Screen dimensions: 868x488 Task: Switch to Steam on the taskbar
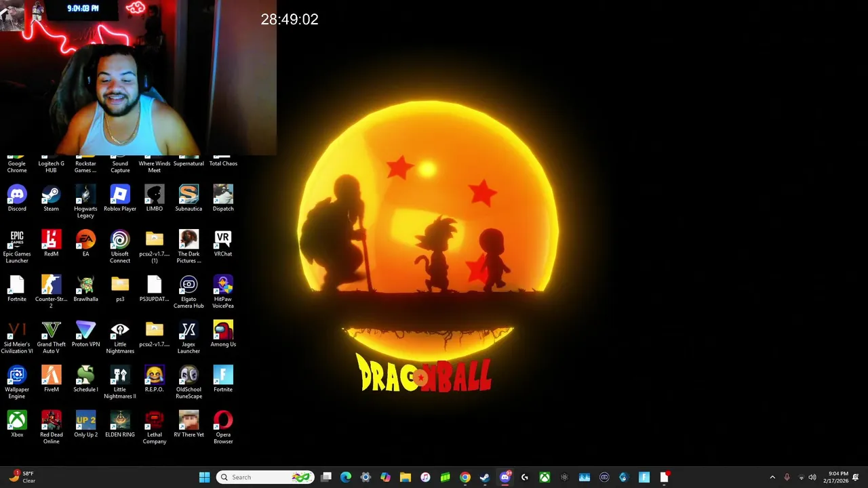coord(485,477)
